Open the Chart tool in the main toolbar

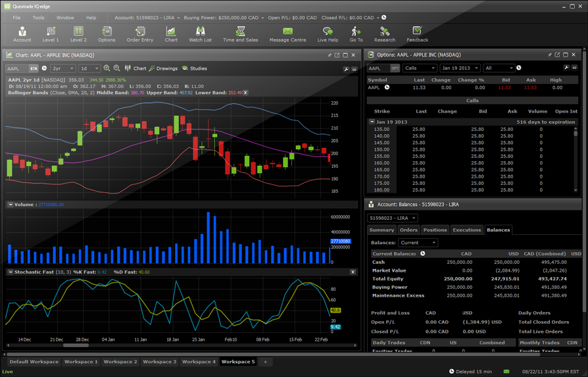tap(171, 34)
